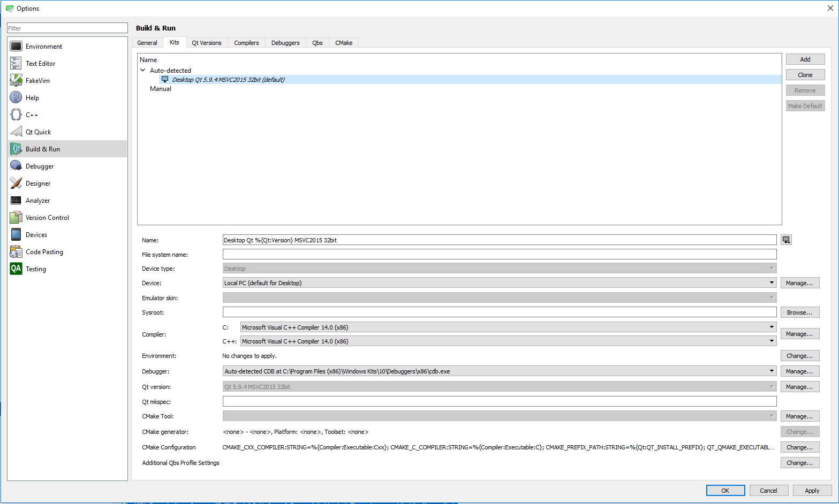Screen dimensions: 839x504
Task: Click Change button for CMake Configuration
Action: [x=800, y=447]
